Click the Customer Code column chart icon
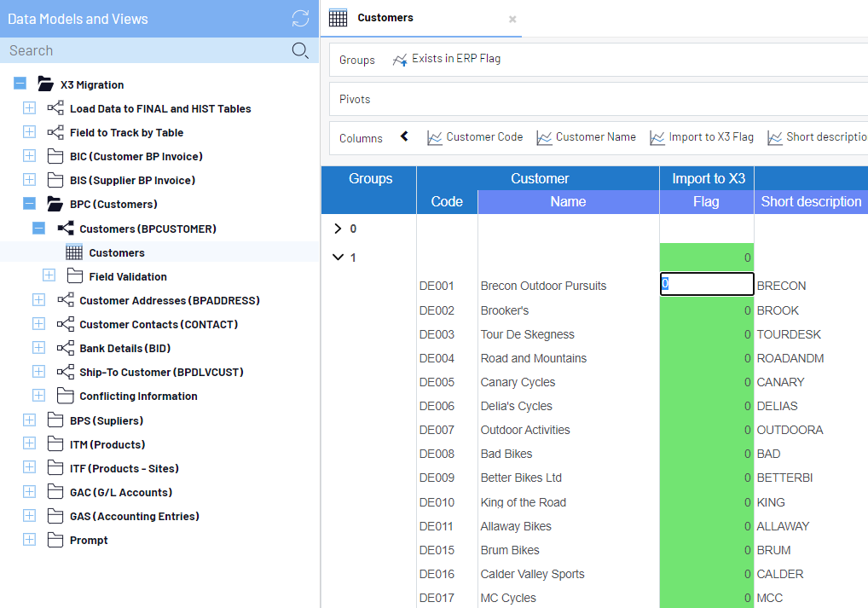The width and height of the screenshot is (868, 608). tap(435, 137)
